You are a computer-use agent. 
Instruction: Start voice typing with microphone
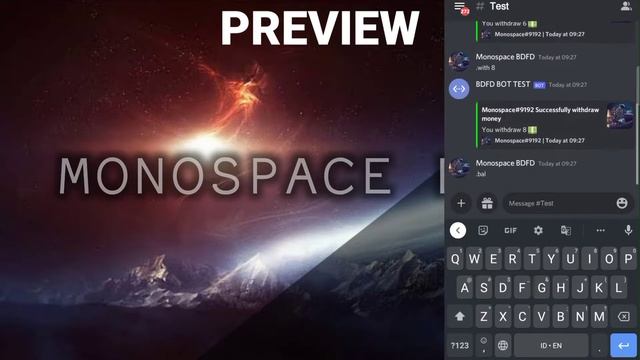click(x=628, y=230)
